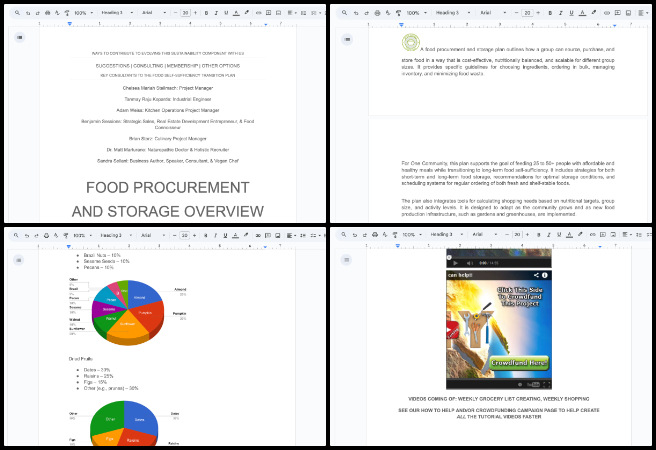Insert link in plan description document
656x450 pixels.
606,13
